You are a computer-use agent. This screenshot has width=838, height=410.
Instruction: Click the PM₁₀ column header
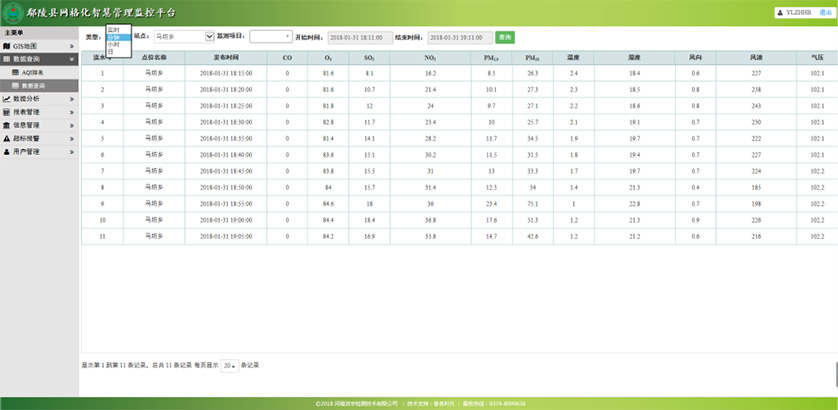(x=532, y=57)
